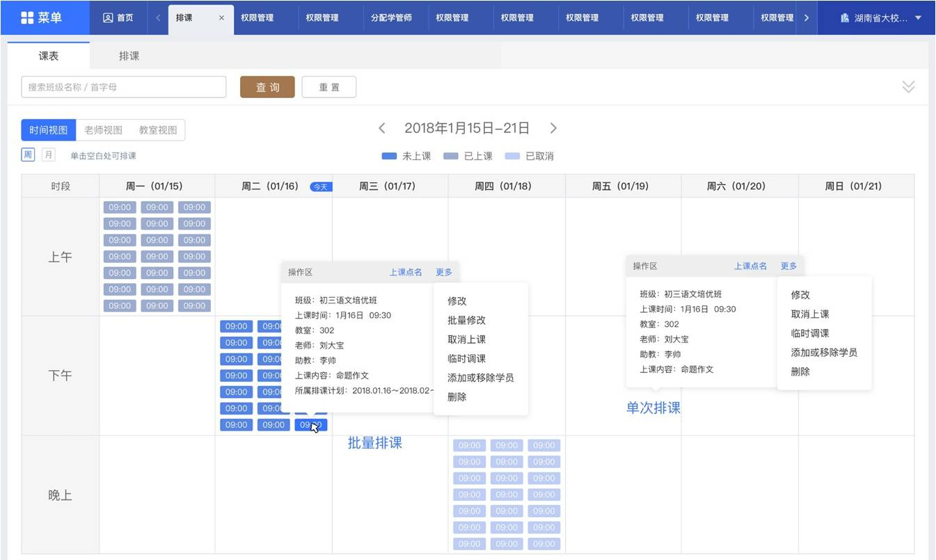Choose 批量修改 in the more menu
This screenshot has width=936, height=560.
[x=466, y=320]
